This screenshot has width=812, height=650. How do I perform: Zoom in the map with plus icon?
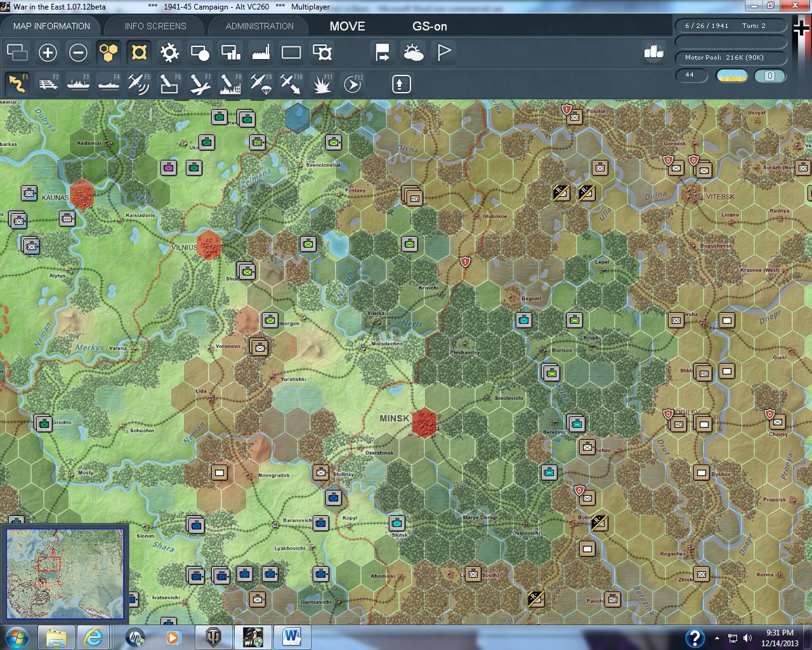coord(48,52)
